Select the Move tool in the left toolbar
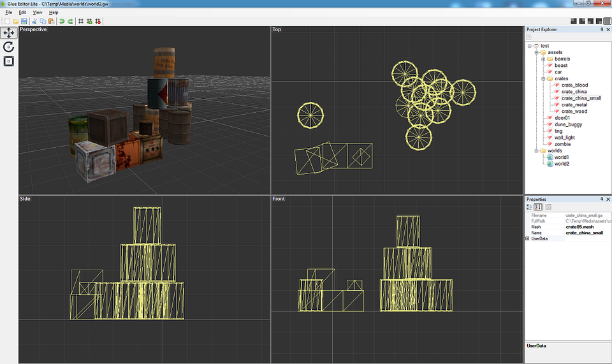Screen dimensions: 612x364 (x=9, y=33)
